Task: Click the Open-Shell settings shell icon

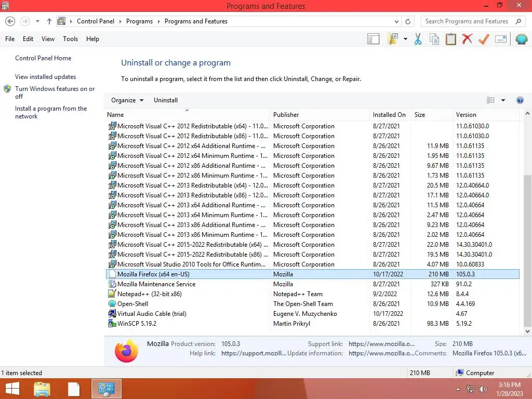Action: point(521,39)
